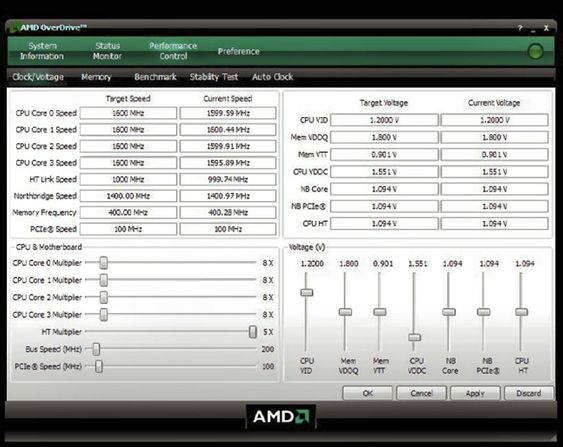The height and width of the screenshot is (447, 563).
Task: Click CPU VDDC current voltage 1.551 V
Action: [494, 172]
